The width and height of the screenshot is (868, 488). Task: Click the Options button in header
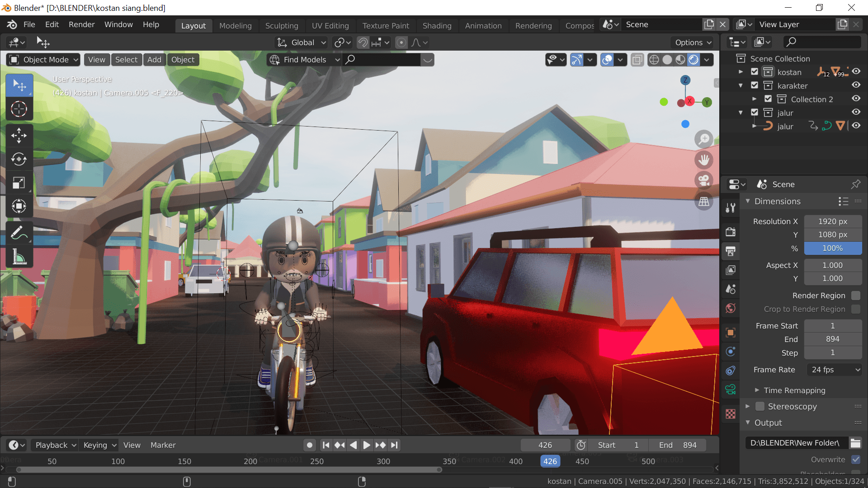[693, 42]
